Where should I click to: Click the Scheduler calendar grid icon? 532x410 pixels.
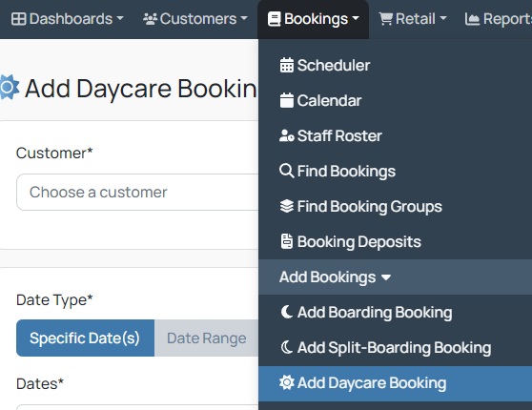pos(287,65)
